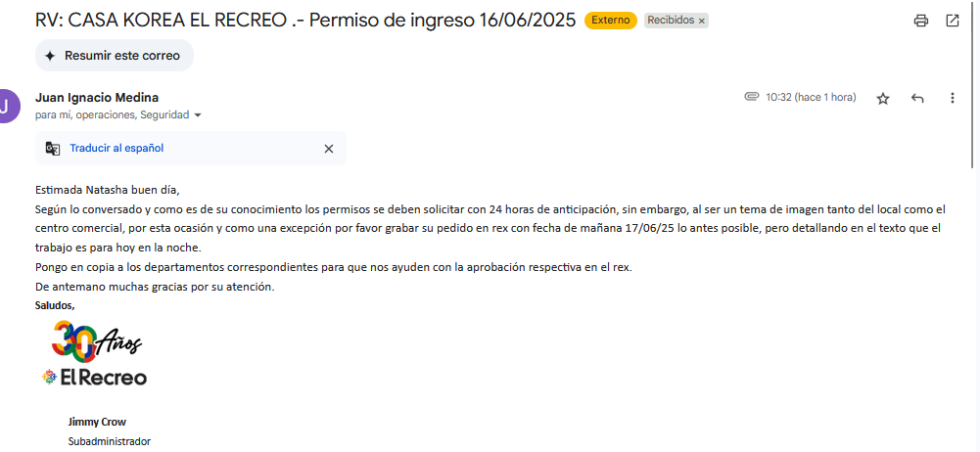Click Resumir este correo button
The image size is (980, 452).
[x=115, y=56]
